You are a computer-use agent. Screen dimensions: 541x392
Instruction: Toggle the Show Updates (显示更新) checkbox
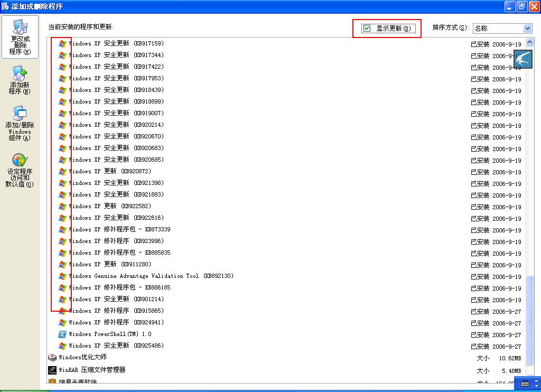click(x=367, y=29)
